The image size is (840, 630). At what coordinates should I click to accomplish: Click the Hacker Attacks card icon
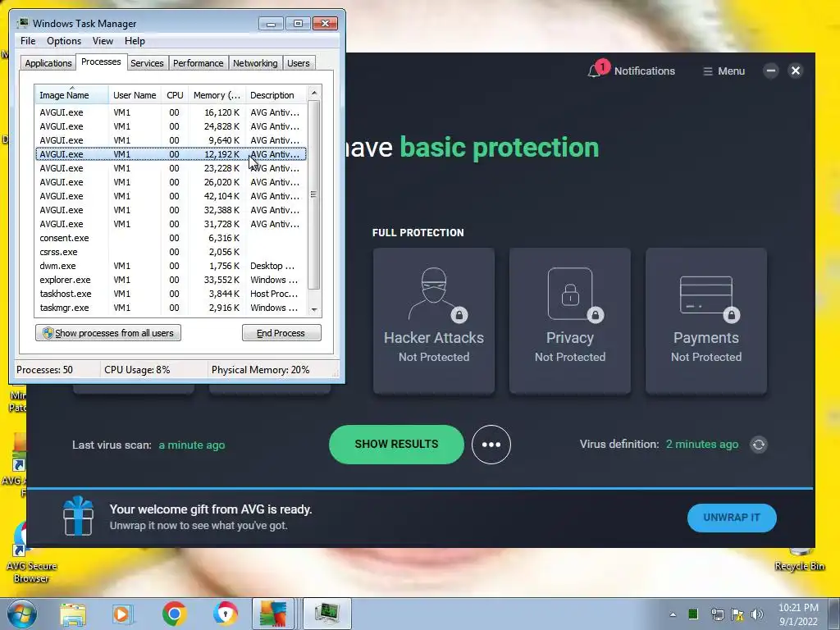(x=434, y=293)
